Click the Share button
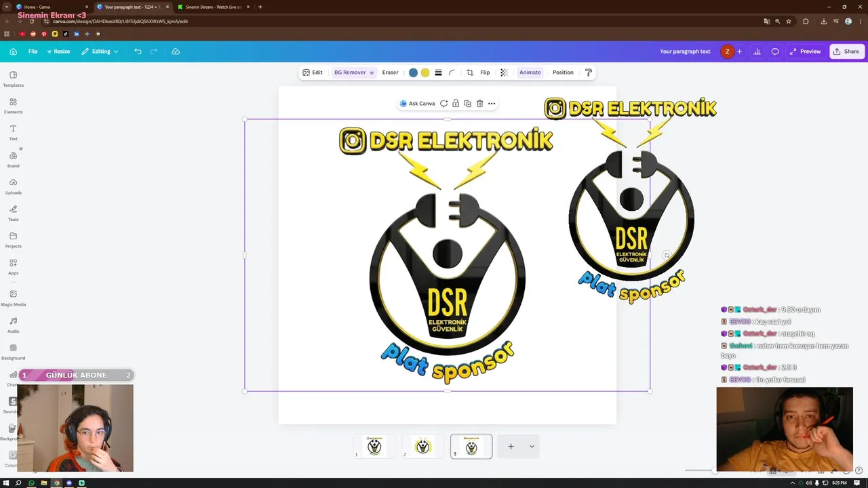This screenshot has width=868, height=488. [x=846, y=52]
